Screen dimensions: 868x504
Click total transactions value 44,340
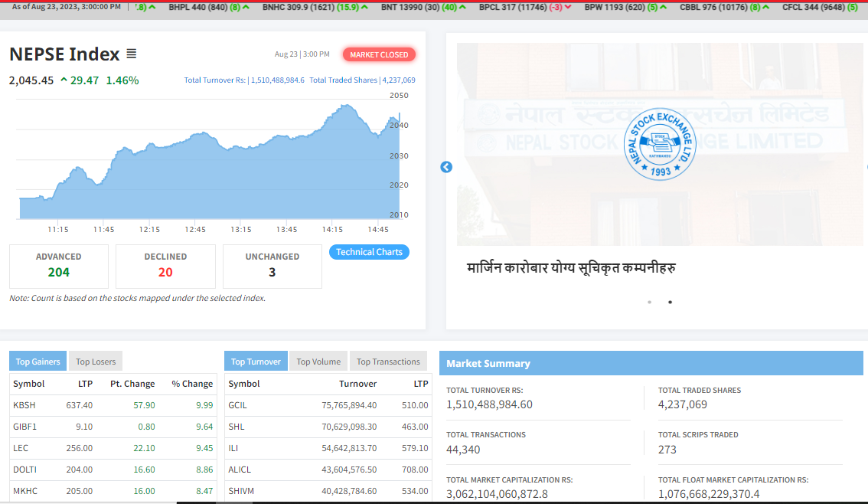[x=463, y=449]
